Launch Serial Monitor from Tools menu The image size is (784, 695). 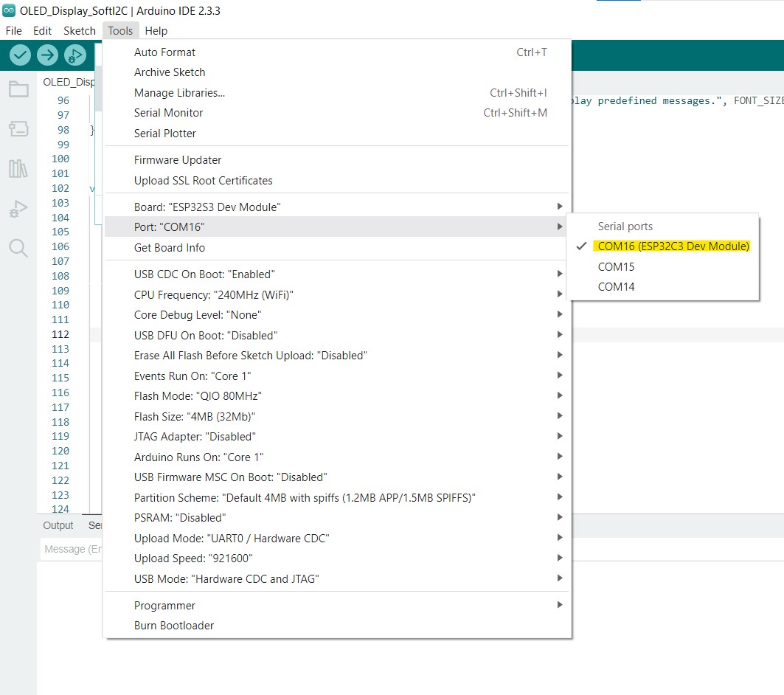[337, 113]
